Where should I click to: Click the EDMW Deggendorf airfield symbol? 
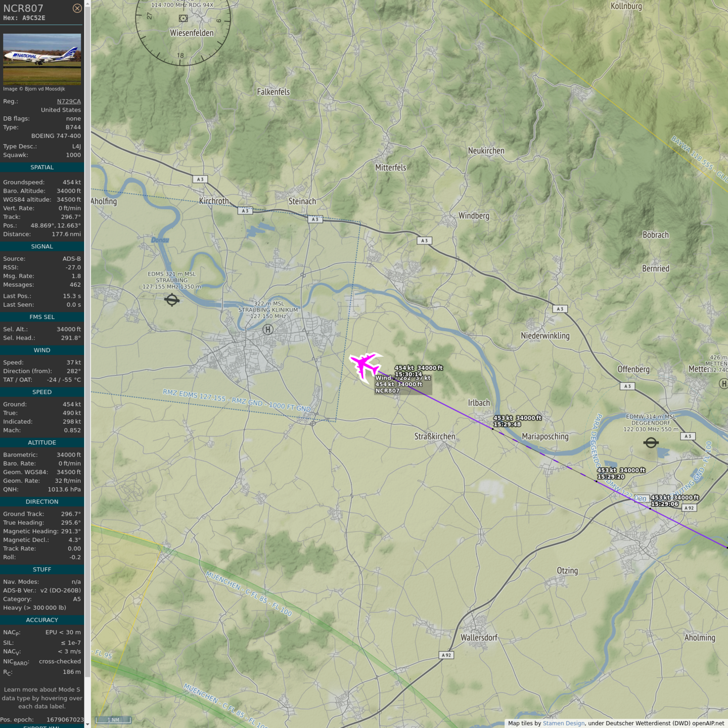pos(651,443)
